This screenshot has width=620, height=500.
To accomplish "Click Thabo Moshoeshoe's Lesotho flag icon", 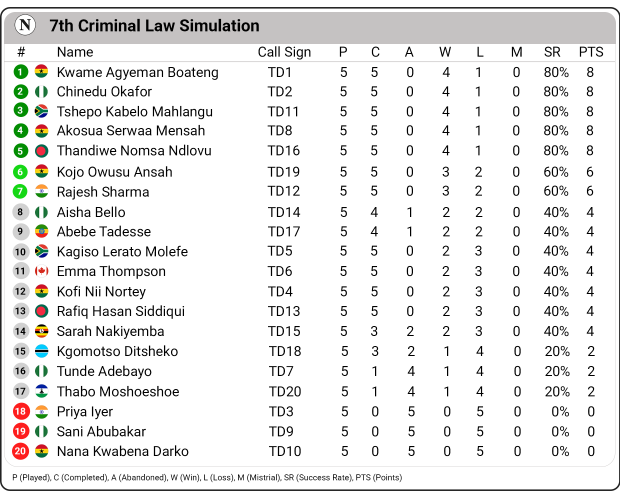I will pyautogui.click(x=42, y=391).
